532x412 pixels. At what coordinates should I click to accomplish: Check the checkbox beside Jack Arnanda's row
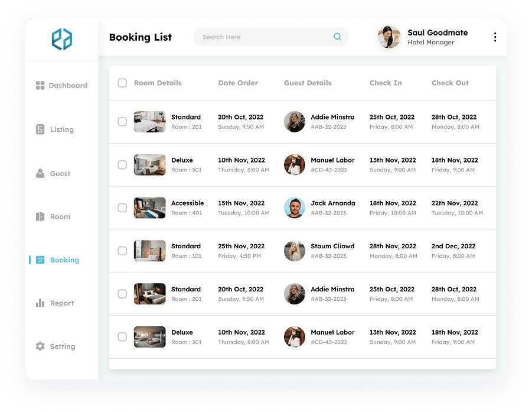(x=122, y=207)
